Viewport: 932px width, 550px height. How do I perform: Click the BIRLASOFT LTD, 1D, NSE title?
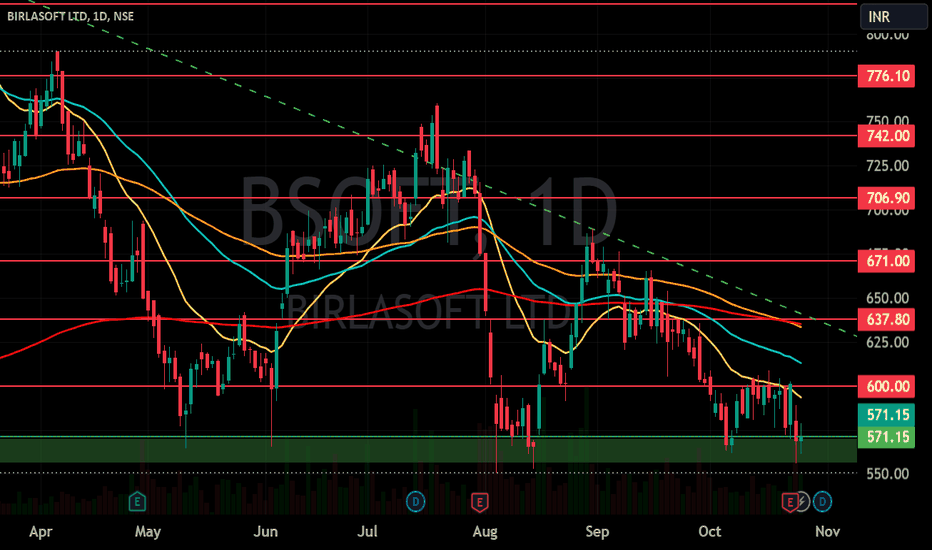(71, 16)
